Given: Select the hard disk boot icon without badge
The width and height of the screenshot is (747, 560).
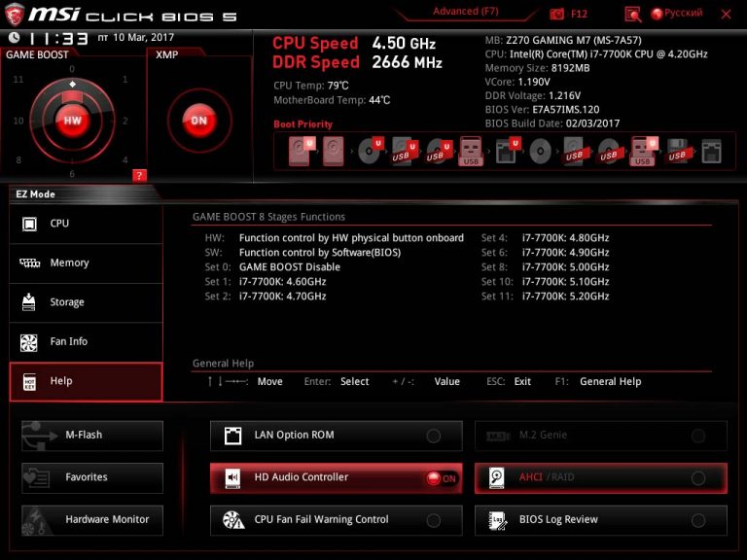Looking at the screenshot, I should pos(334,152).
